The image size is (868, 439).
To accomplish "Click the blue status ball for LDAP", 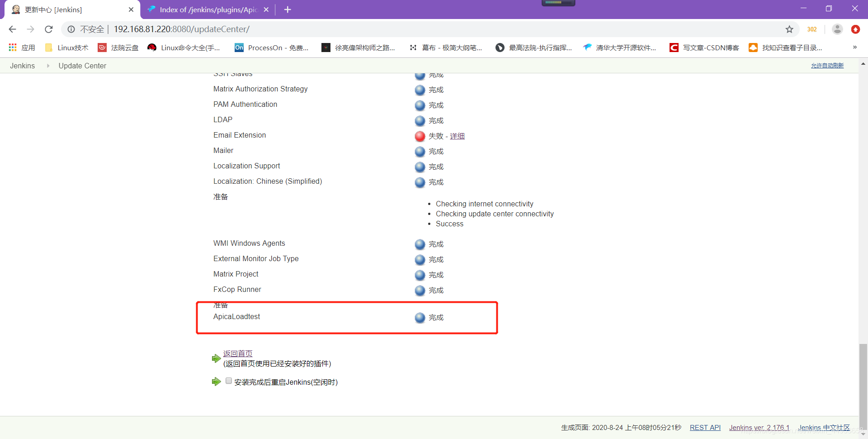I will click(x=420, y=120).
